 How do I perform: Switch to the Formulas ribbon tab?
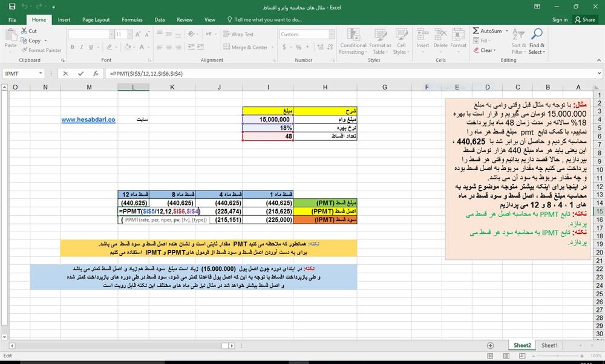pos(132,19)
